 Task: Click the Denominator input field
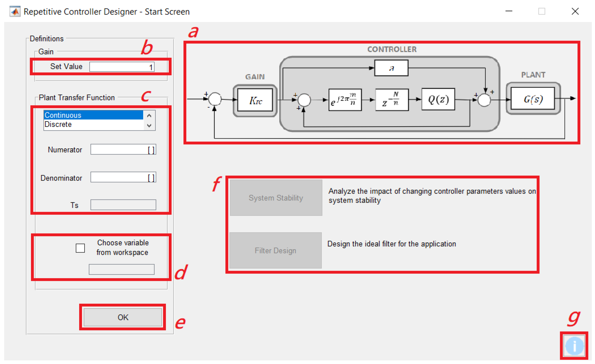(123, 177)
